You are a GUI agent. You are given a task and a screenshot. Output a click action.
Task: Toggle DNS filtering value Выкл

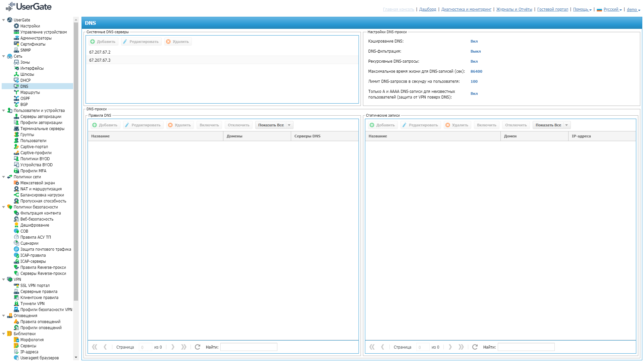click(x=475, y=51)
